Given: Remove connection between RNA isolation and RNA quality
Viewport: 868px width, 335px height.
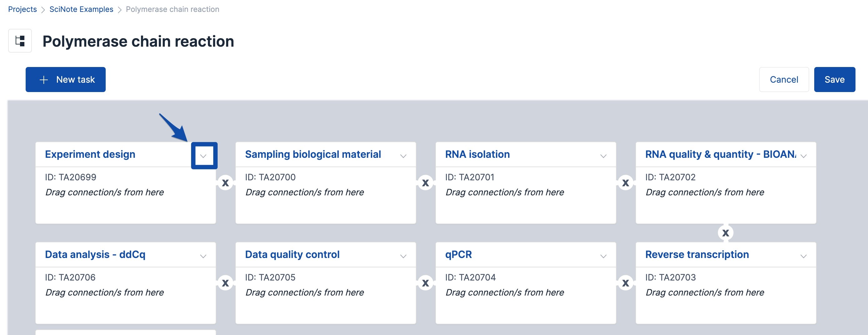Looking at the screenshot, I should (x=625, y=183).
